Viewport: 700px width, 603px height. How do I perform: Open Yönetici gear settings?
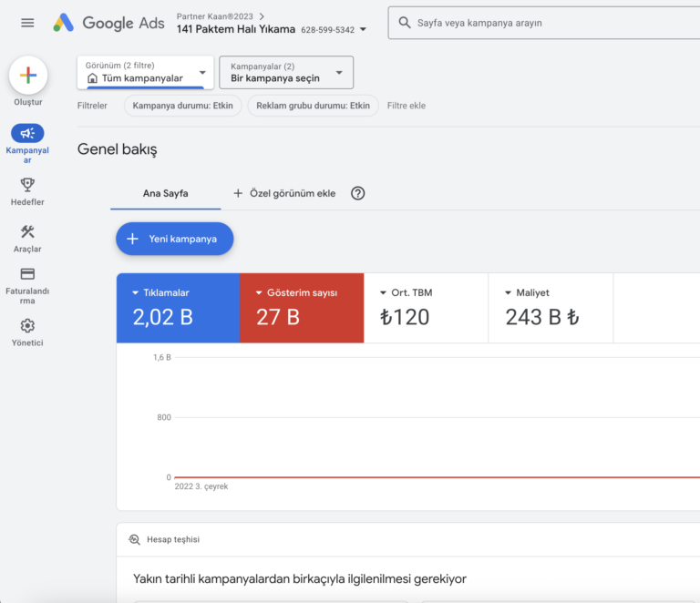click(27, 332)
